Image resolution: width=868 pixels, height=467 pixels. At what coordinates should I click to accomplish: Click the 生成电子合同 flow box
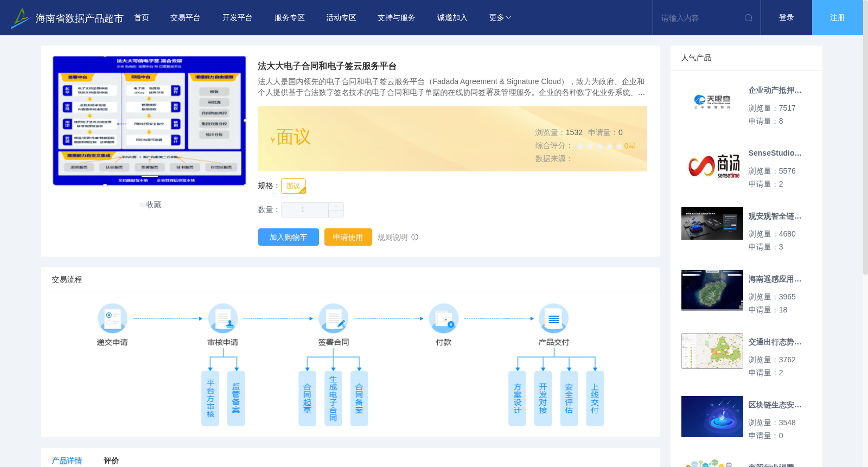pyautogui.click(x=333, y=398)
